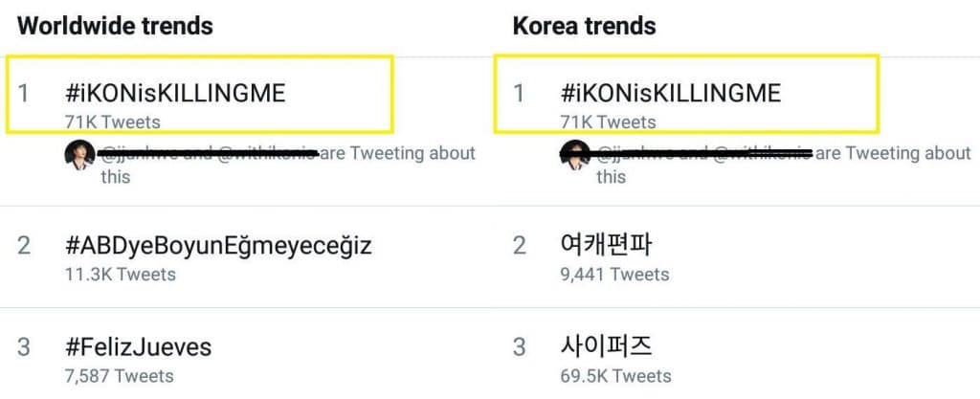Click 11.3K Tweets count
This screenshot has height=399, width=980.
coord(116,274)
